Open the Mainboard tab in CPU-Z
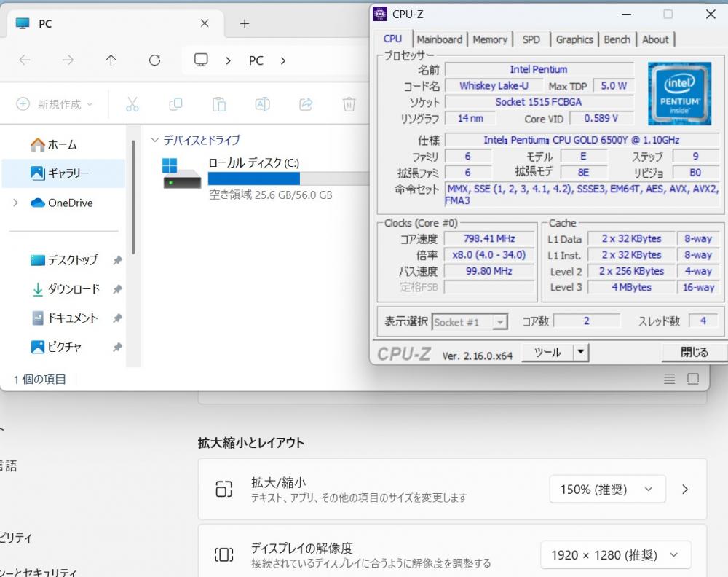 [439, 39]
